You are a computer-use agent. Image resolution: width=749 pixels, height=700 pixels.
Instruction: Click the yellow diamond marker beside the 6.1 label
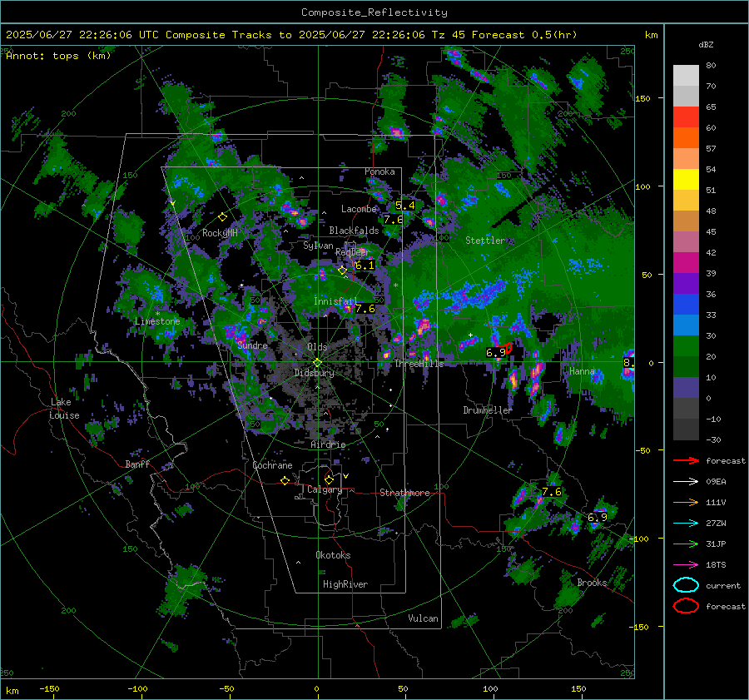343,271
